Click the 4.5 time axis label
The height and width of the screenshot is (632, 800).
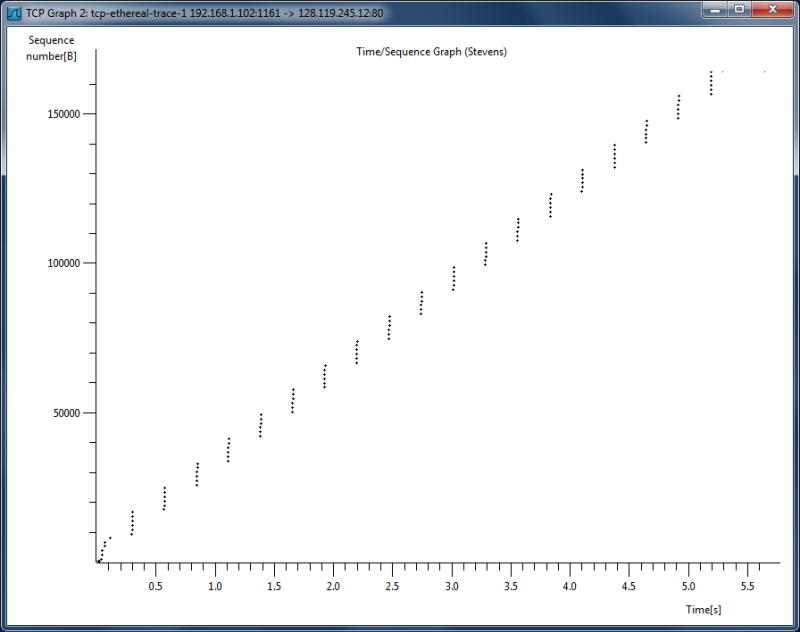click(629, 586)
